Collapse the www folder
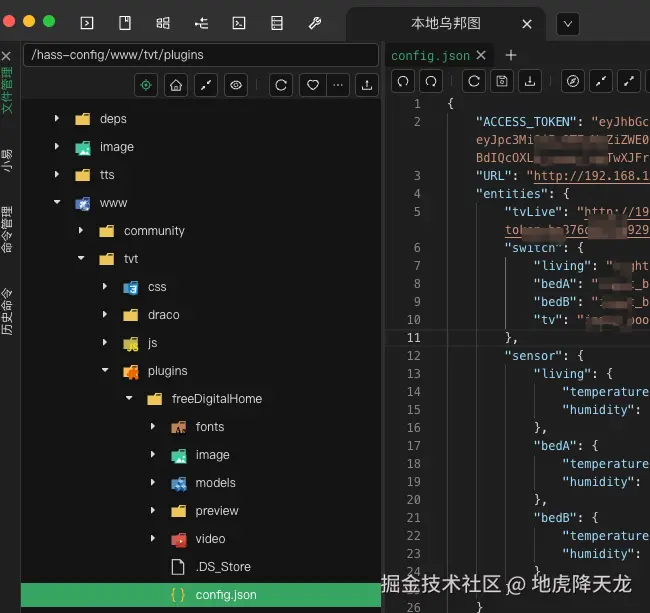The height and width of the screenshot is (613, 650). point(57,202)
